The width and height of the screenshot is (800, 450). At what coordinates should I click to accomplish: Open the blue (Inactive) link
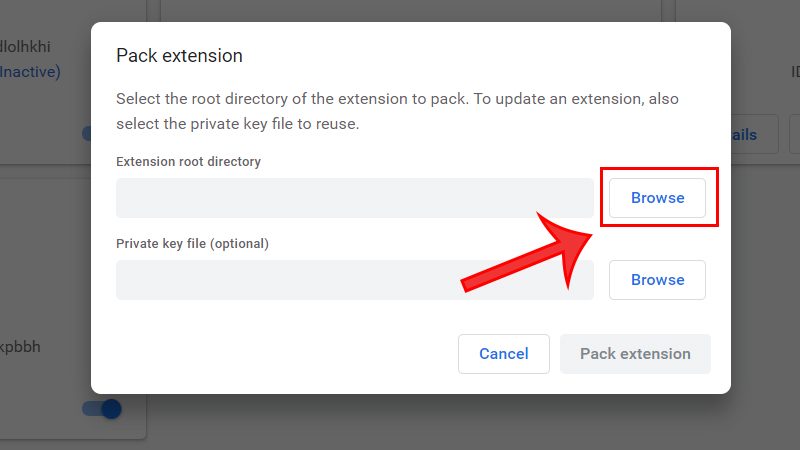(x=30, y=72)
